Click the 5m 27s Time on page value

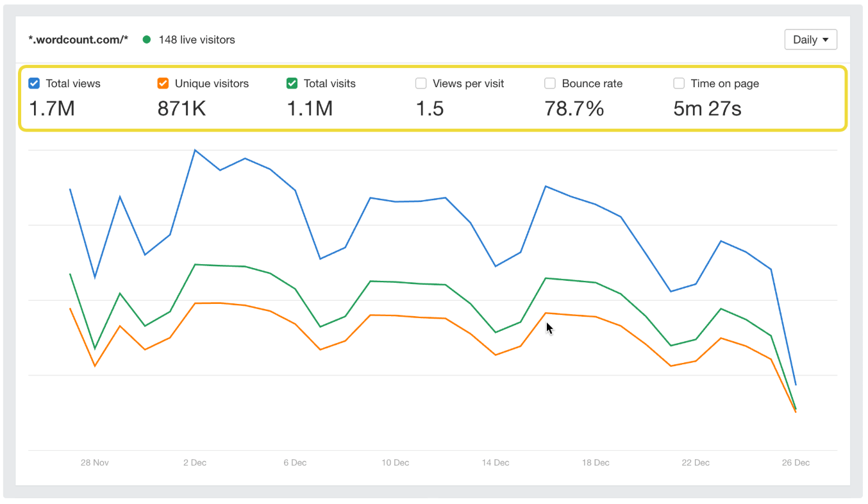pos(708,108)
